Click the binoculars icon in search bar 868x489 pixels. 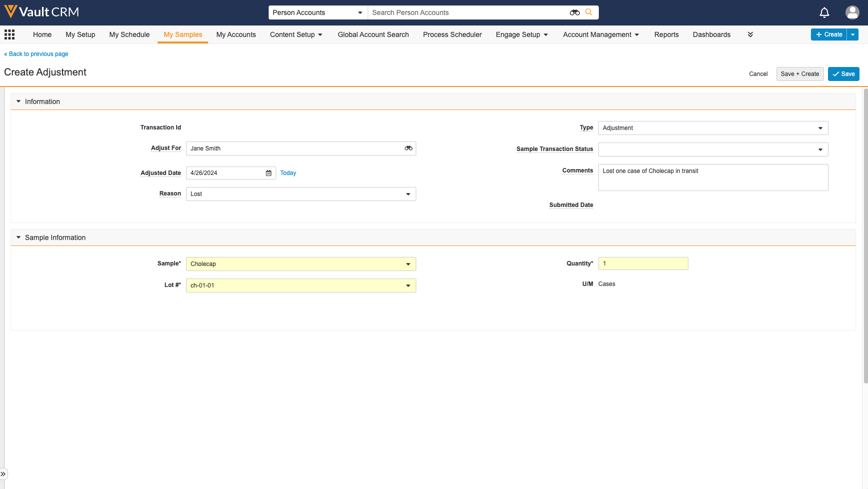tap(574, 12)
